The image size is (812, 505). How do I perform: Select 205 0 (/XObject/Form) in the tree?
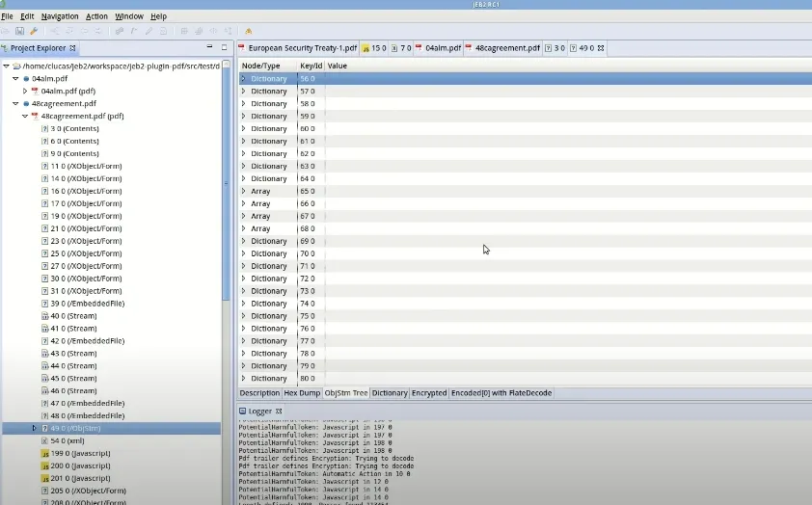point(88,491)
